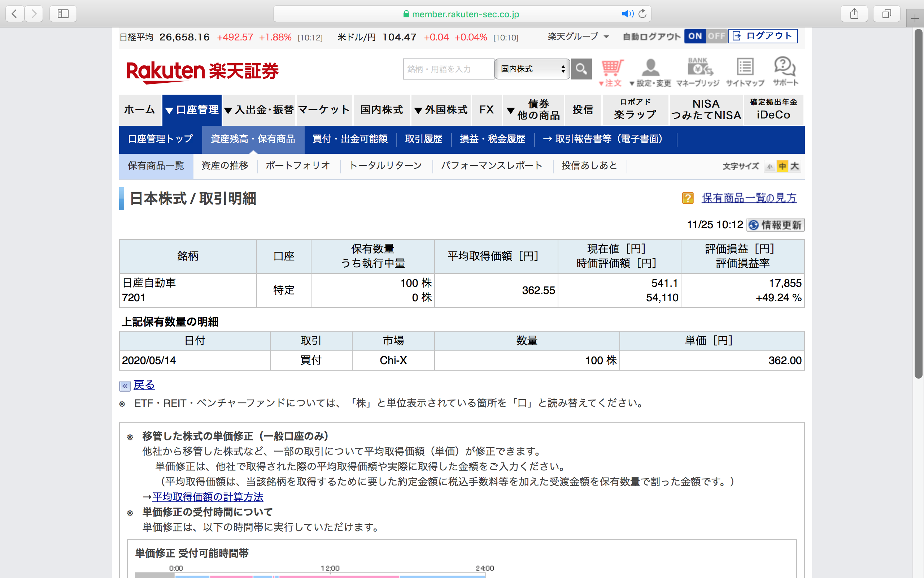Select the 保有商品一覧 subtab

point(156,166)
